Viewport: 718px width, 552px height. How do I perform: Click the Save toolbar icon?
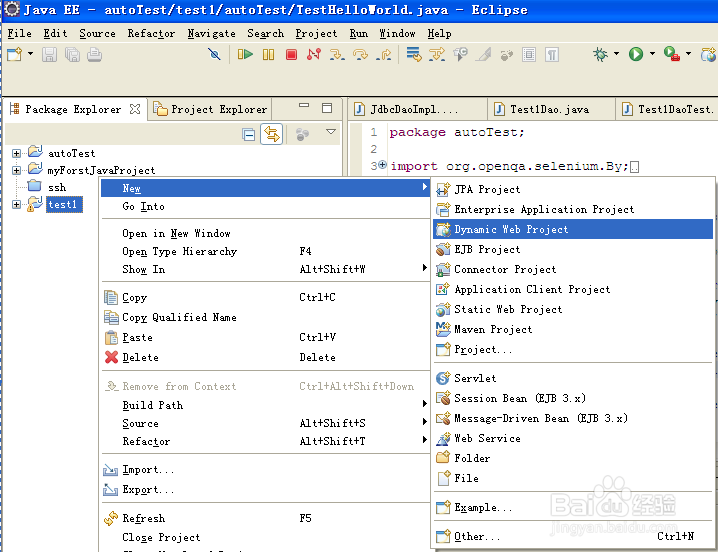49,55
